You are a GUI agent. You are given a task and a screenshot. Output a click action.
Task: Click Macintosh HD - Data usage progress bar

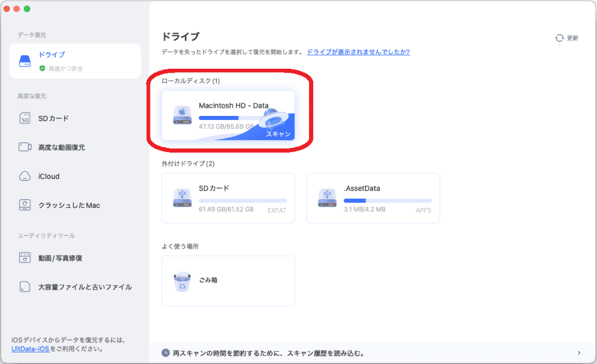[230, 118]
